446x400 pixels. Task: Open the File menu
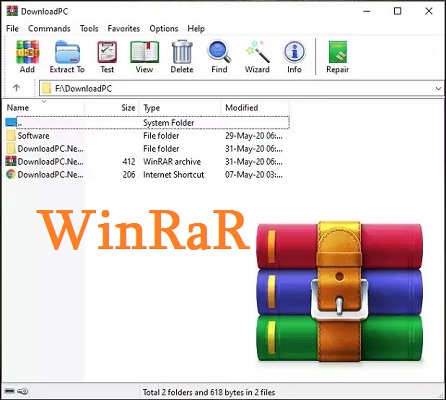[x=12, y=29]
